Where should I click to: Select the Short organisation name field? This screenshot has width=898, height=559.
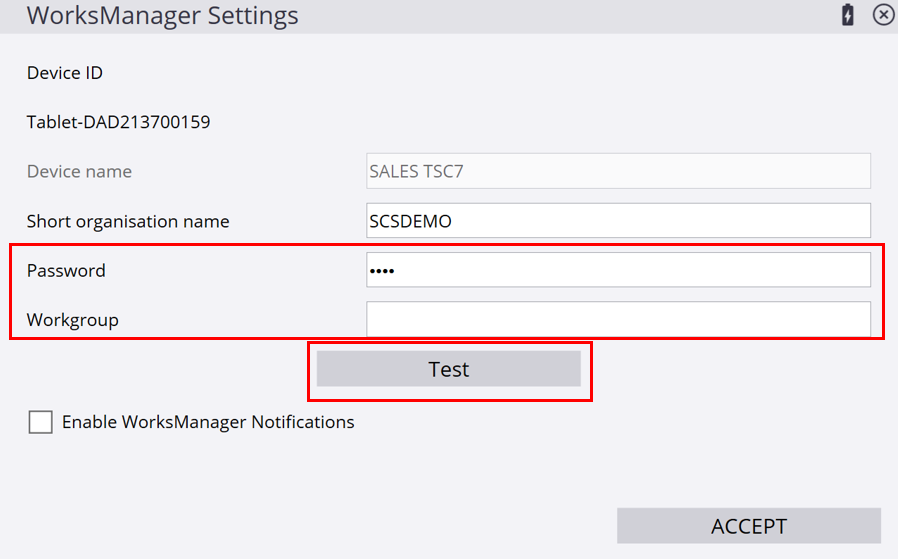[x=619, y=221]
